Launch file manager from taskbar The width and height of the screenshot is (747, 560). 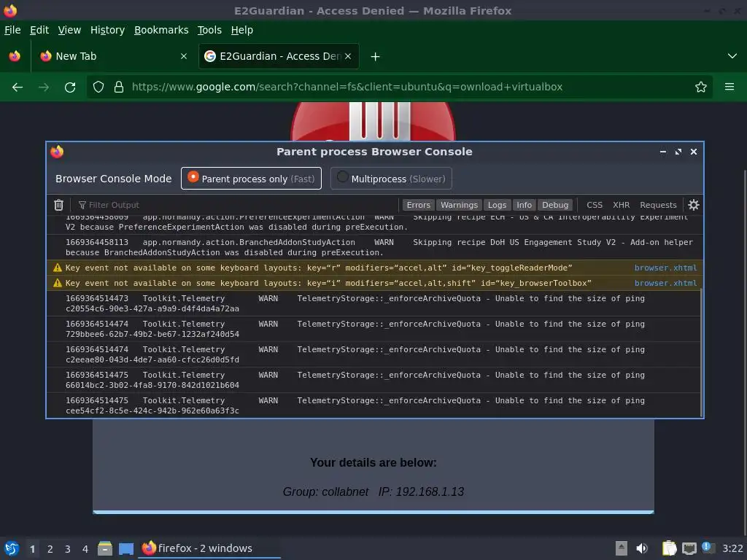pyautogui.click(x=105, y=548)
